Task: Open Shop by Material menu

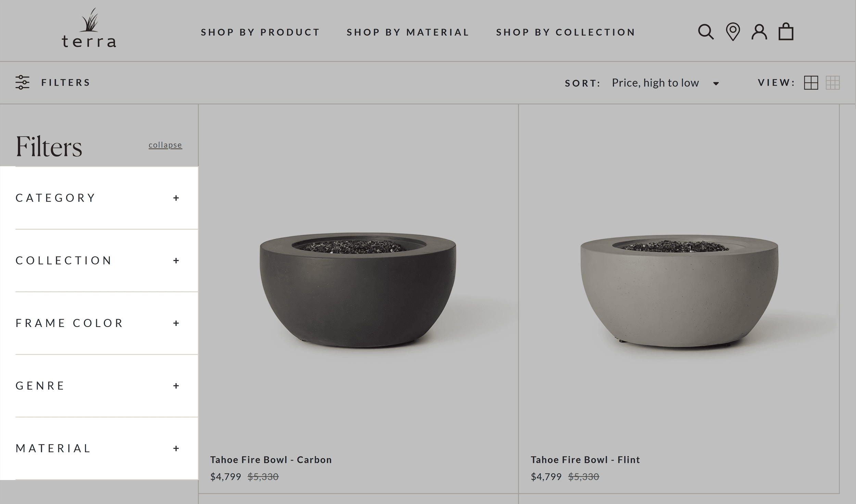Action: click(408, 32)
